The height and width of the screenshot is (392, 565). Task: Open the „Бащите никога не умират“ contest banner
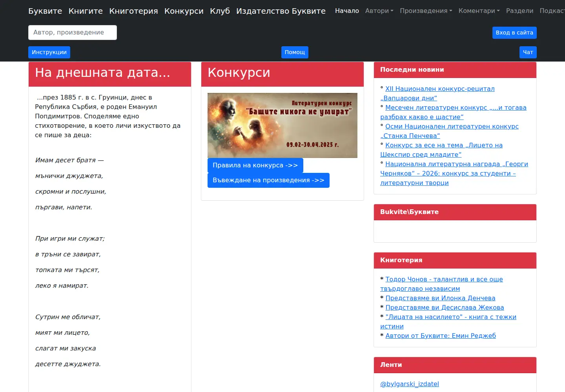pyautogui.click(x=282, y=125)
